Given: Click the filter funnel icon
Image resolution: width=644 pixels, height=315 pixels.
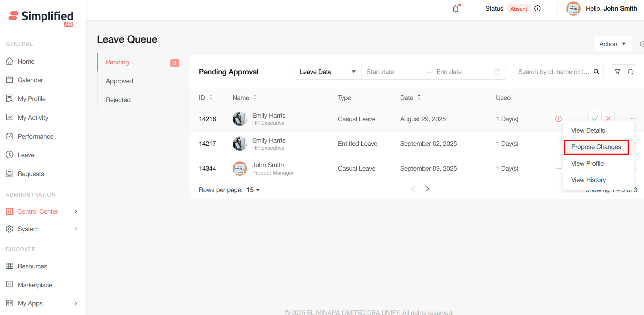Looking at the screenshot, I should click(617, 72).
